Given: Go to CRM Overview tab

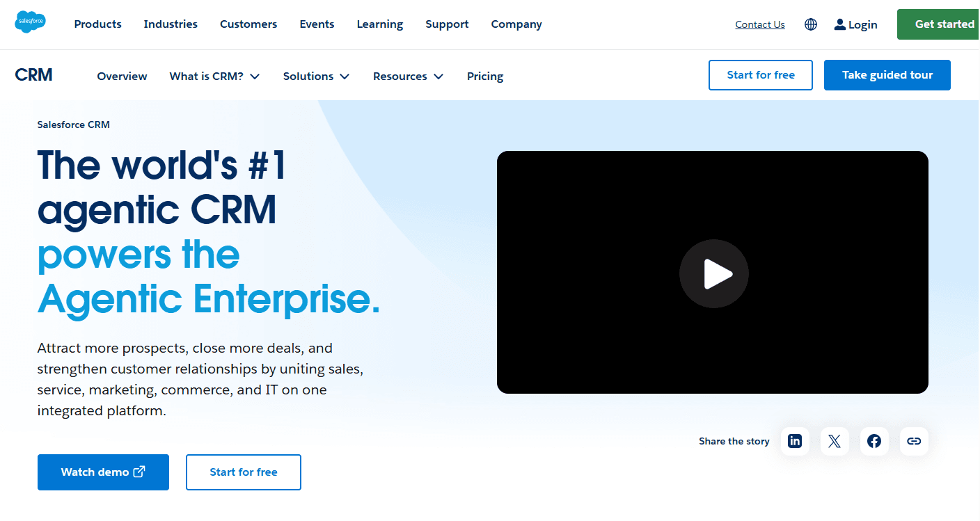Looking at the screenshot, I should click(122, 77).
